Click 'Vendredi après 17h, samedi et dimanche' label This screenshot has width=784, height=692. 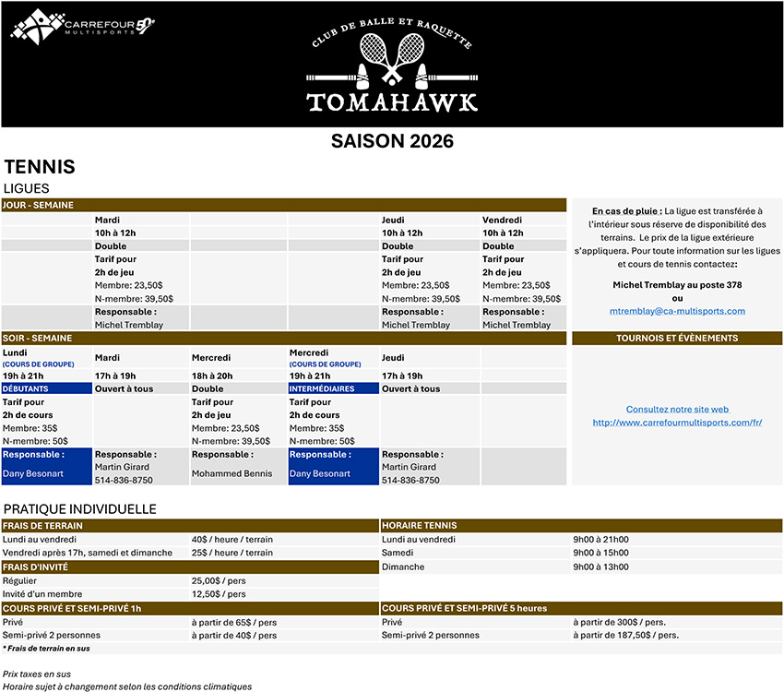coord(88,553)
